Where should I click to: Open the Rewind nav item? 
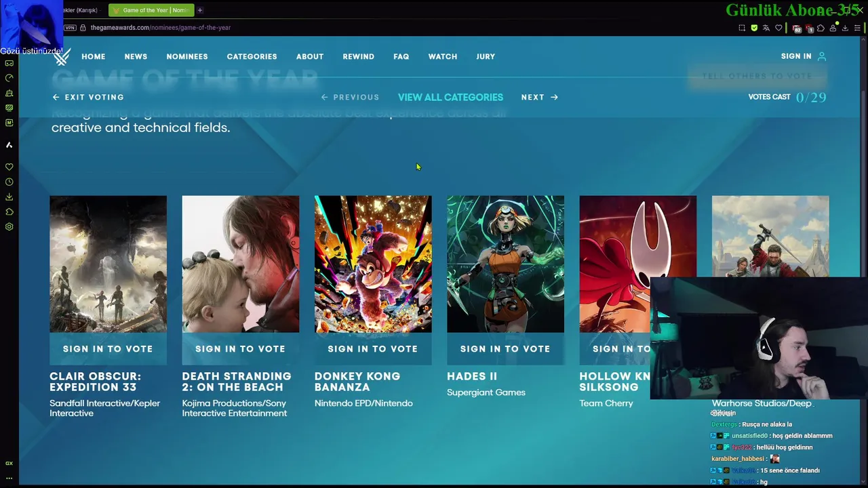[x=358, y=56]
